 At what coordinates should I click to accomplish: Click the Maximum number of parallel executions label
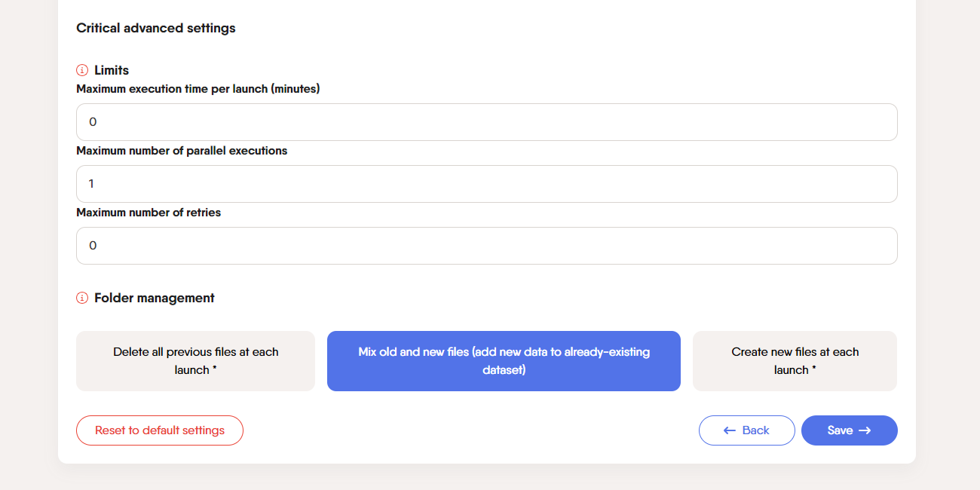click(x=182, y=151)
